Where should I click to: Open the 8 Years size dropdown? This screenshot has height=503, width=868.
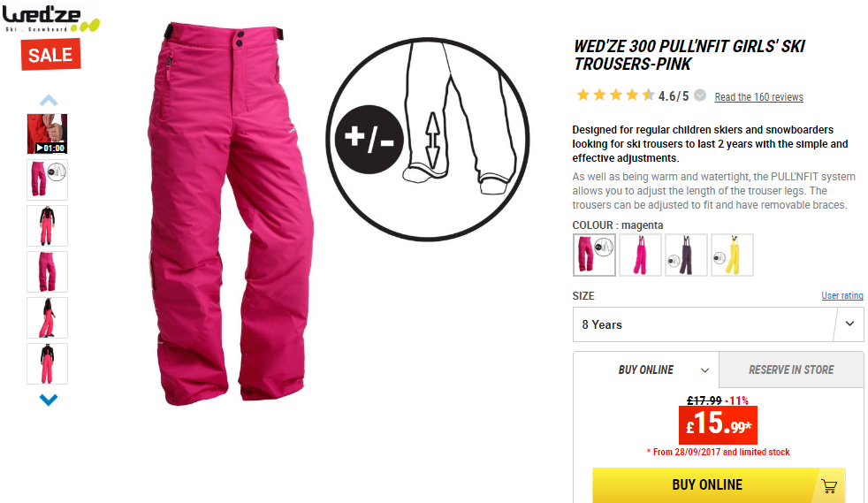click(x=718, y=324)
